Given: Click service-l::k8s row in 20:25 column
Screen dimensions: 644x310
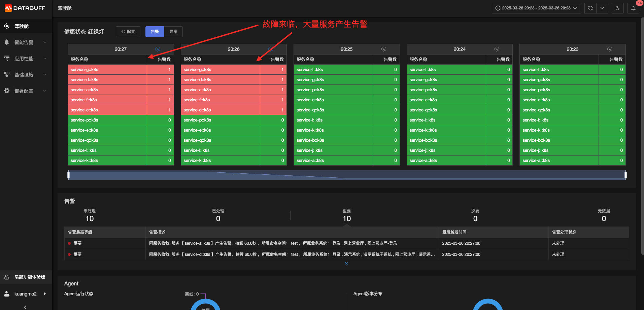Looking at the screenshot, I should (346, 120).
